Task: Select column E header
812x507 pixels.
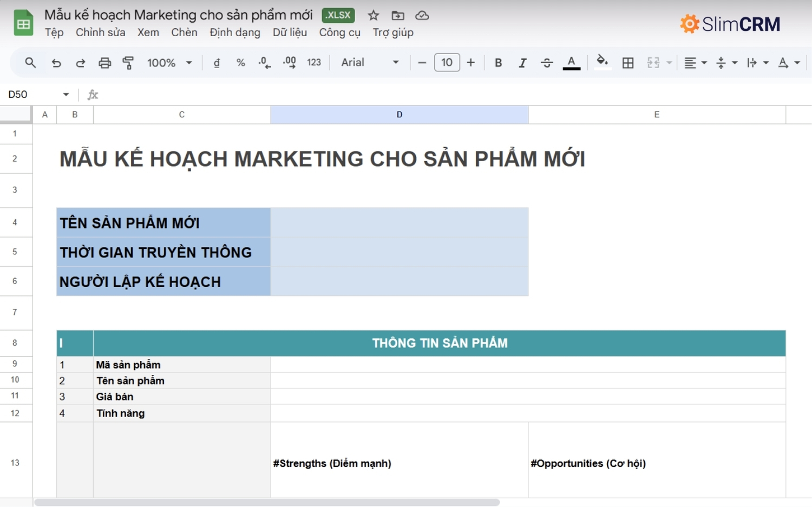Action: pos(657,115)
